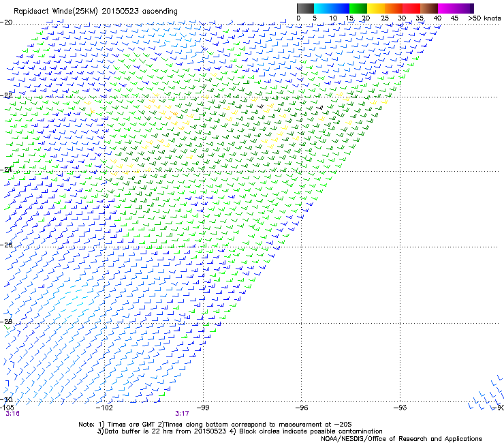Click the -22 latitude axis label
This screenshot has width=504, height=443.
tap(6, 95)
